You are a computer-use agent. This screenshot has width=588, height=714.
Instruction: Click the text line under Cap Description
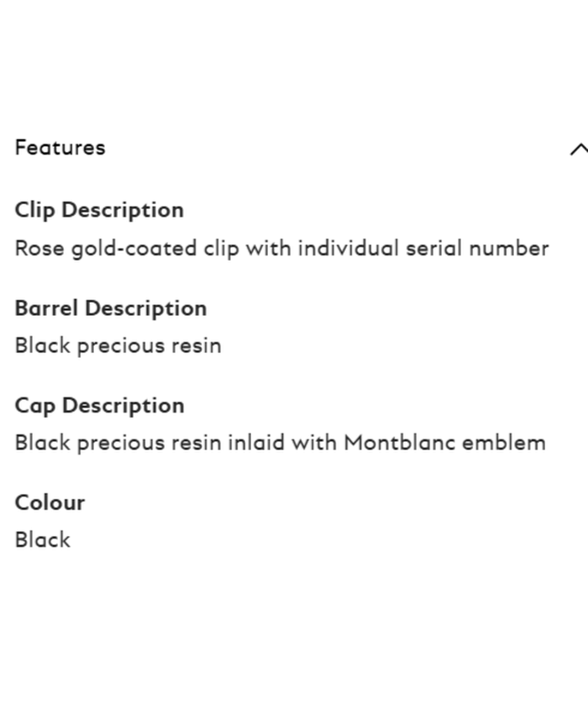pyautogui.click(x=280, y=443)
